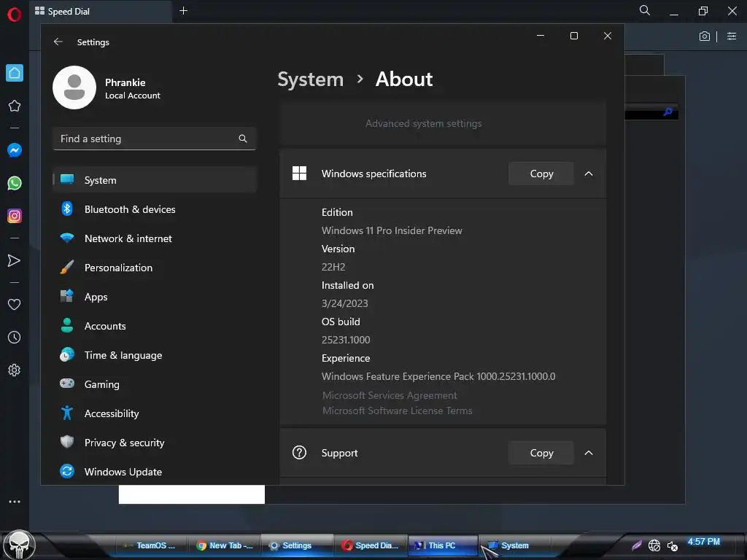Click the blue search icon in the background window
Image resolution: width=747 pixels, height=560 pixels.
668,112
